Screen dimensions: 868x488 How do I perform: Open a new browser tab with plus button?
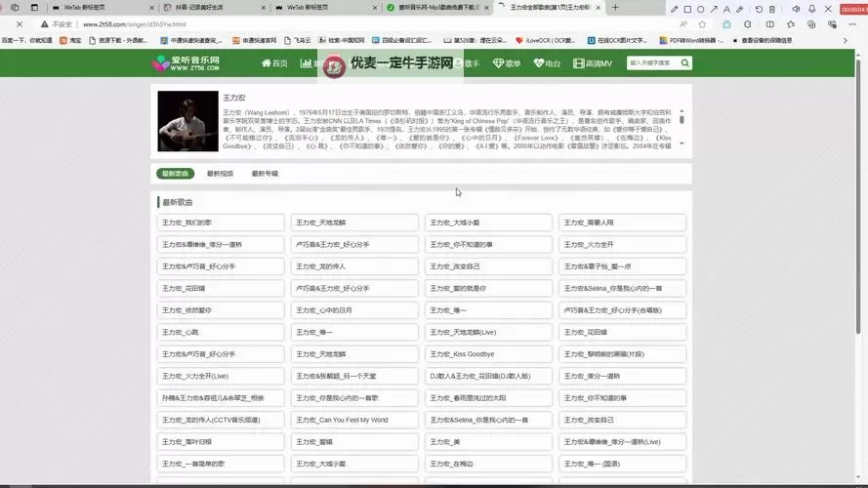point(615,7)
